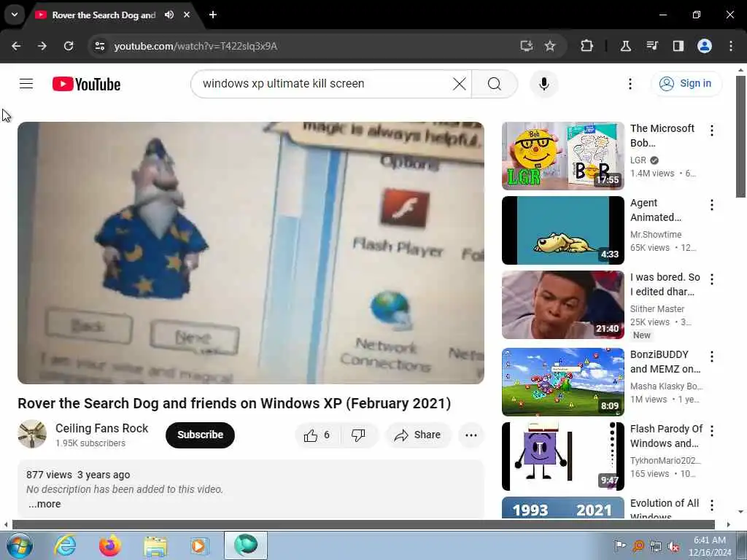Open the Chrome three-dot menu
The width and height of the screenshot is (747, 560).
(731, 46)
